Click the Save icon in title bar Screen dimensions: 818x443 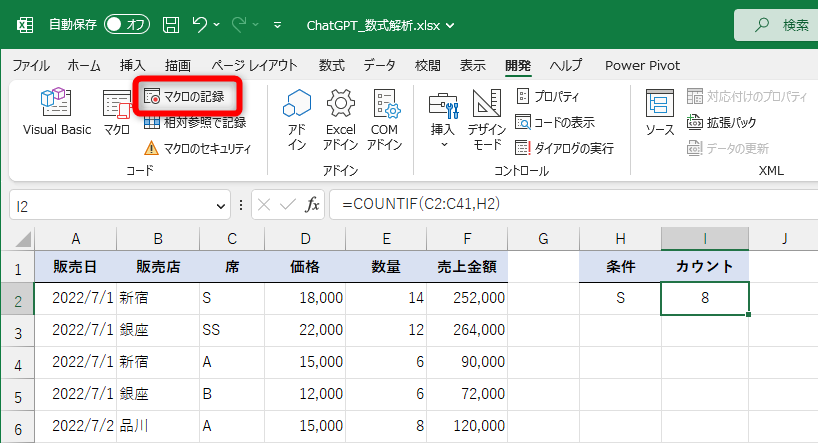tap(171, 25)
